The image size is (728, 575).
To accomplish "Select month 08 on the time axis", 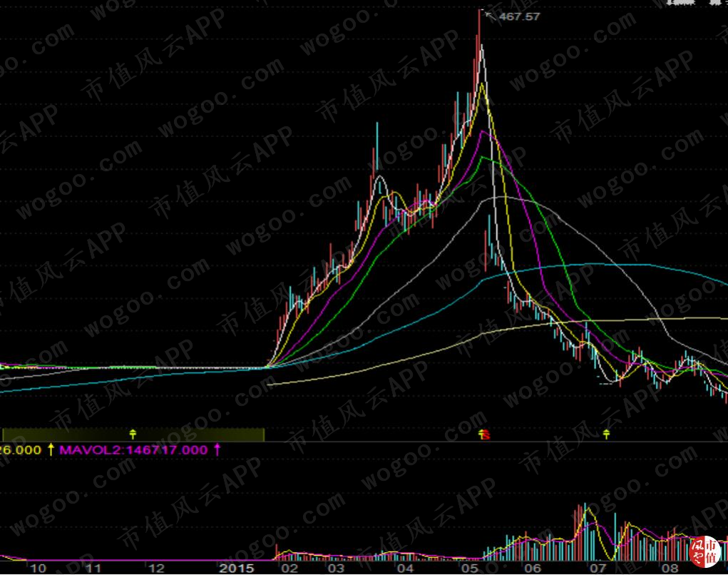I will [x=670, y=568].
